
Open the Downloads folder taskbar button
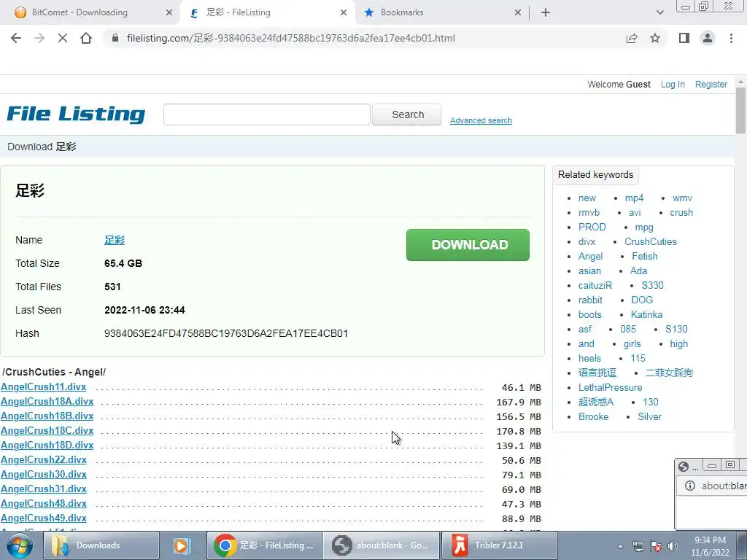(101, 545)
